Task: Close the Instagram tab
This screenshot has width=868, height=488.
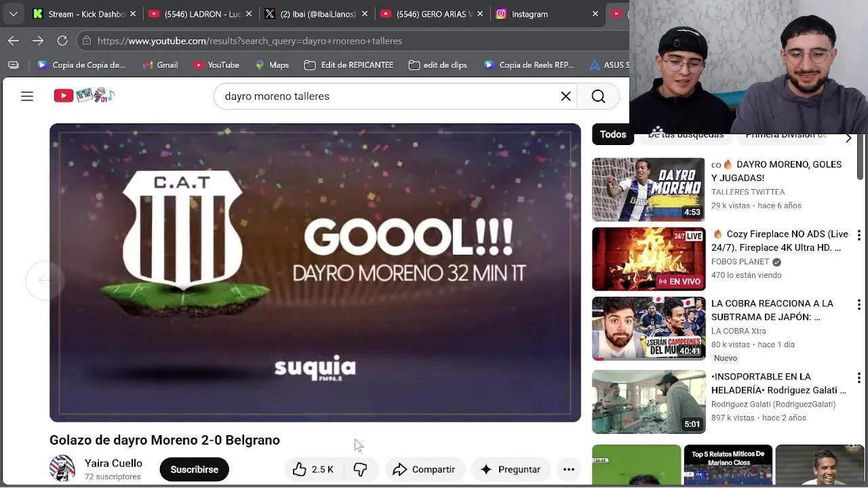Action: (595, 14)
